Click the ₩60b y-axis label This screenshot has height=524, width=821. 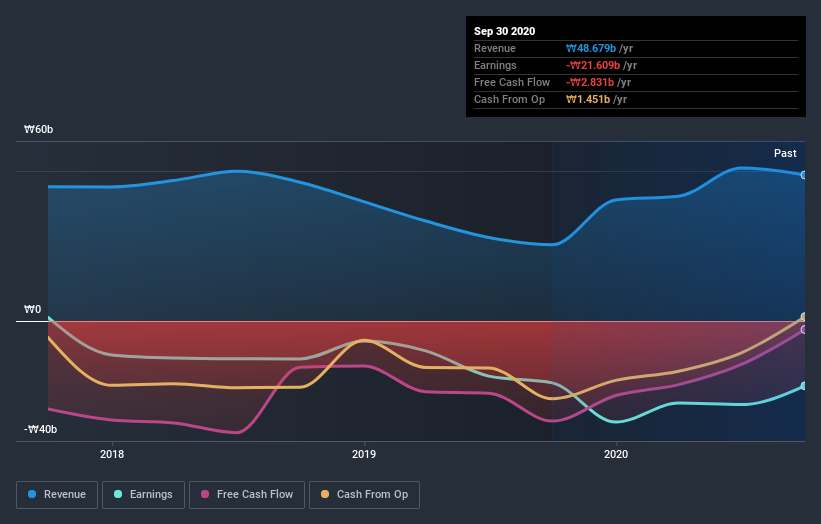tap(38, 129)
